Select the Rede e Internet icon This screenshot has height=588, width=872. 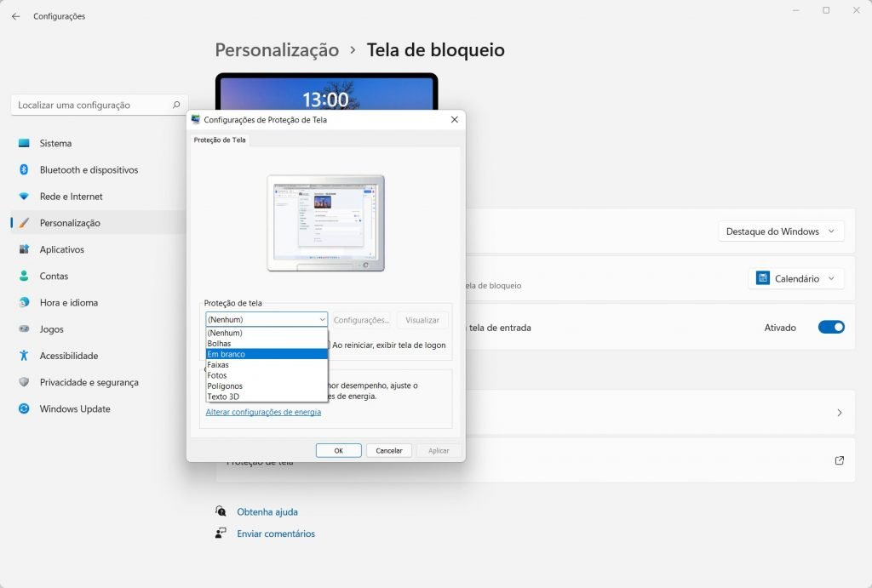(x=24, y=197)
